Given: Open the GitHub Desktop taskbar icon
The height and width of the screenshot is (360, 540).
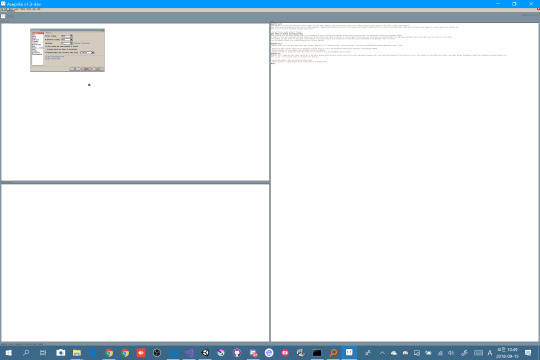Looking at the screenshot, I should coord(237,353).
